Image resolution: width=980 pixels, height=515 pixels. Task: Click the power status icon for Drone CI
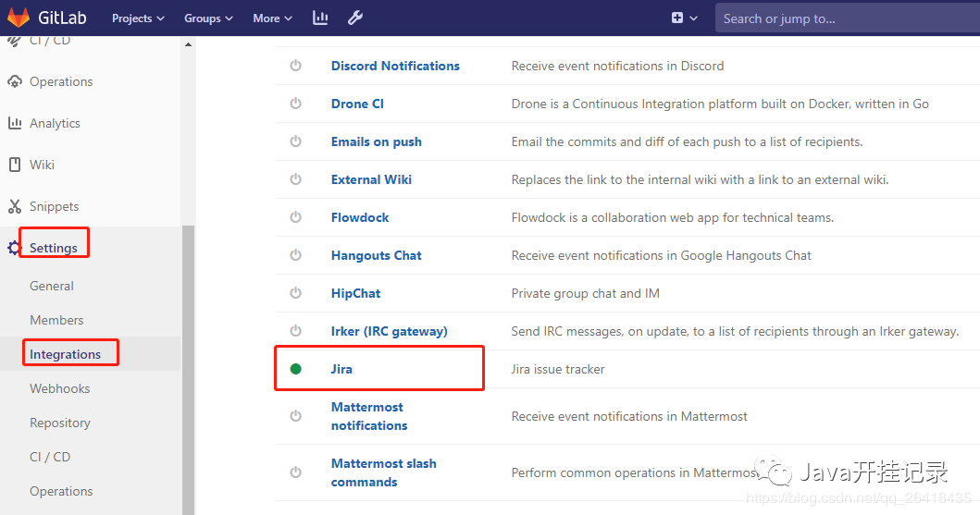tap(295, 104)
